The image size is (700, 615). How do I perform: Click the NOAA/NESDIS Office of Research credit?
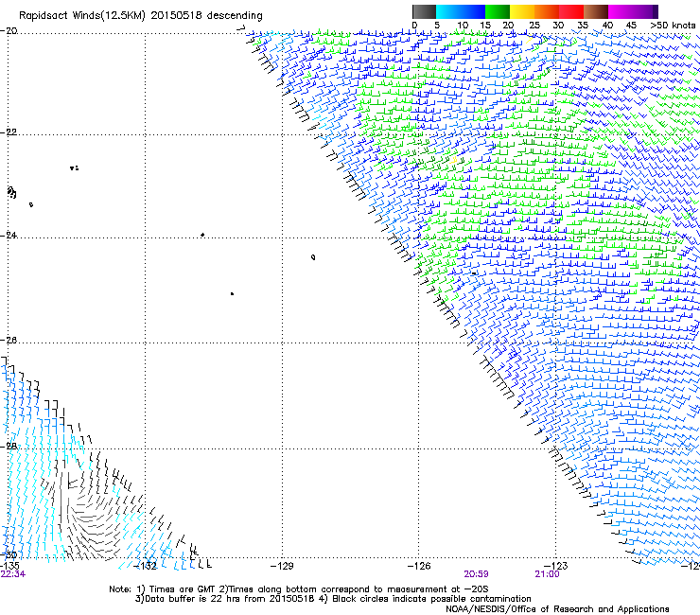point(557,609)
